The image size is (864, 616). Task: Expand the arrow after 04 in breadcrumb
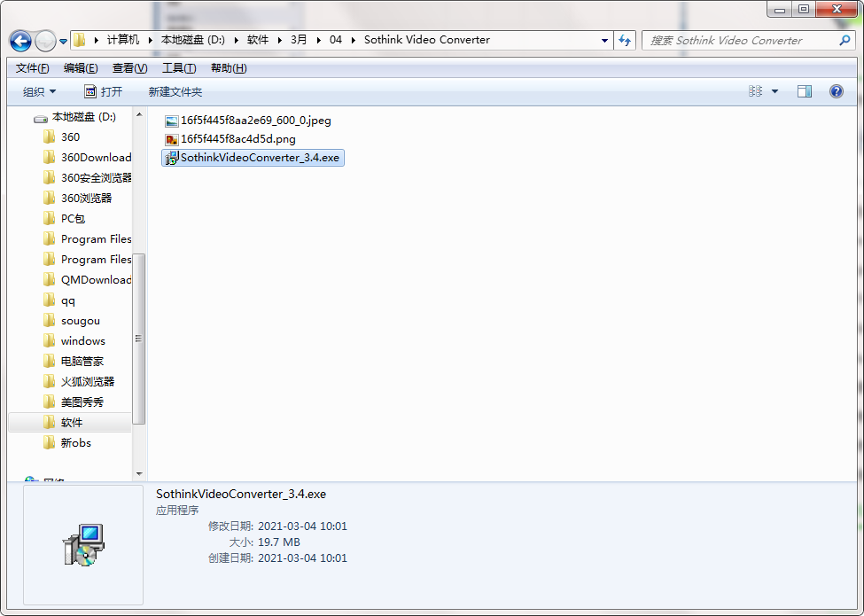(x=354, y=40)
